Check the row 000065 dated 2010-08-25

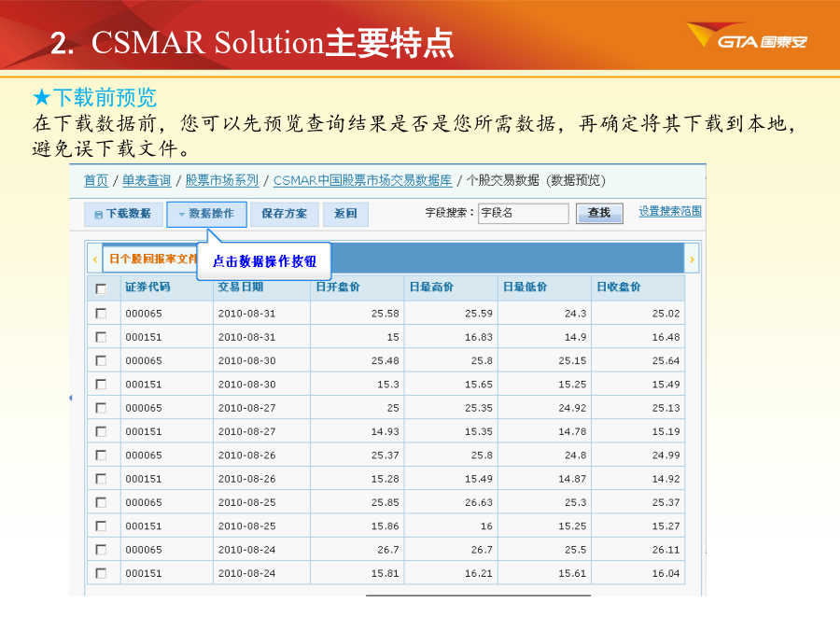[101, 501]
